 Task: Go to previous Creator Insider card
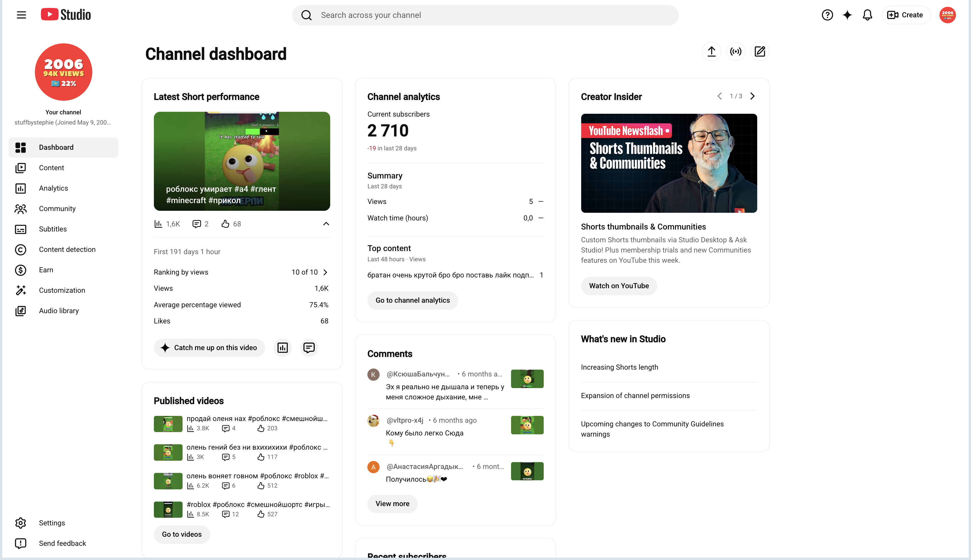[719, 96]
